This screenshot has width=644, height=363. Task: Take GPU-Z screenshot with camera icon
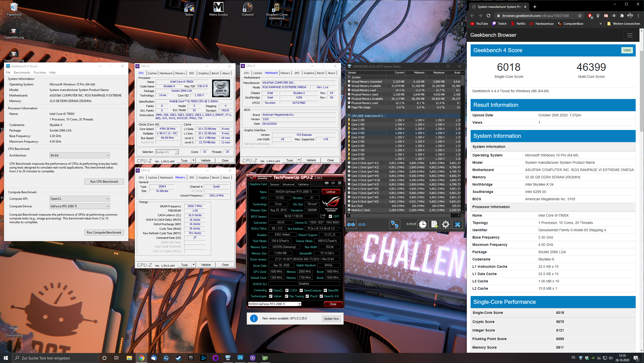tap(326, 183)
